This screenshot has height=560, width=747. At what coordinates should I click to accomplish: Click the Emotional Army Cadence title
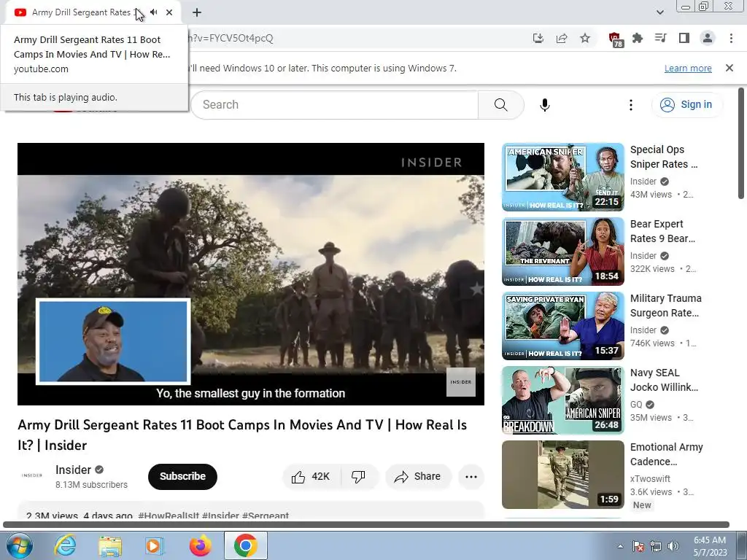[x=667, y=454]
